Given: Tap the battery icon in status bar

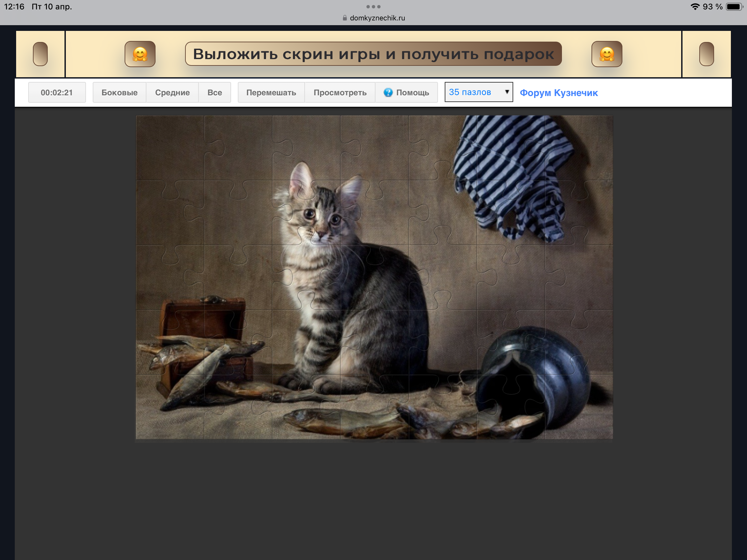Looking at the screenshot, I should coord(734,7).
